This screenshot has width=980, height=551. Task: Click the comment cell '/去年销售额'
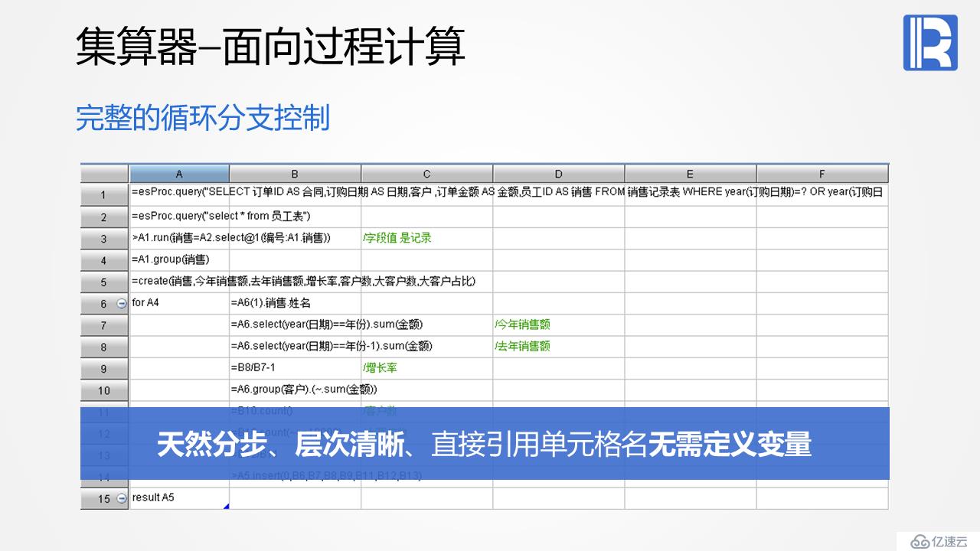coord(558,347)
